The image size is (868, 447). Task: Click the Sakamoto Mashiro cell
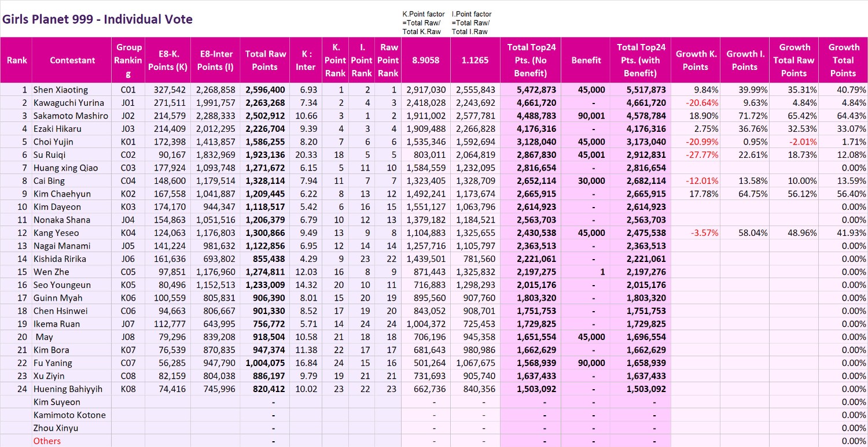click(x=72, y=116)
